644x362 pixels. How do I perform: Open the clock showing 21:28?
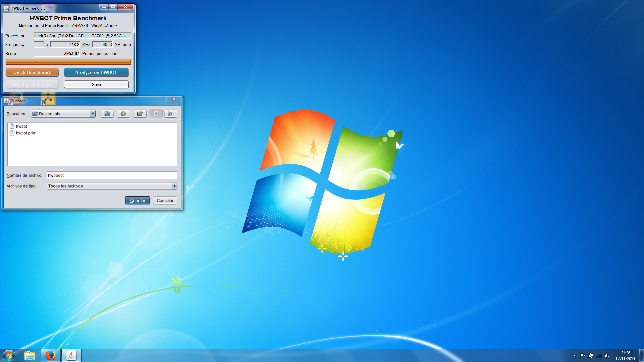pyautogui.click(x=625, y=356)
